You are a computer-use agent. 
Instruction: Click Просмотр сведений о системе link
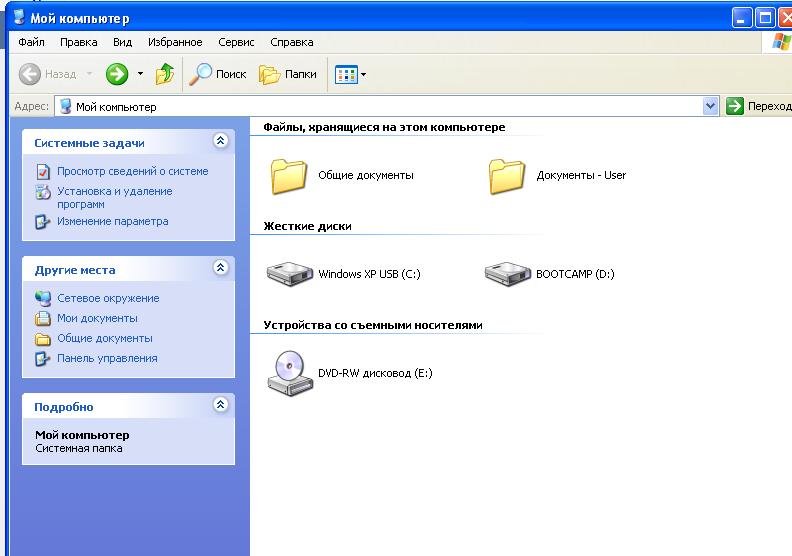[132, 171]
